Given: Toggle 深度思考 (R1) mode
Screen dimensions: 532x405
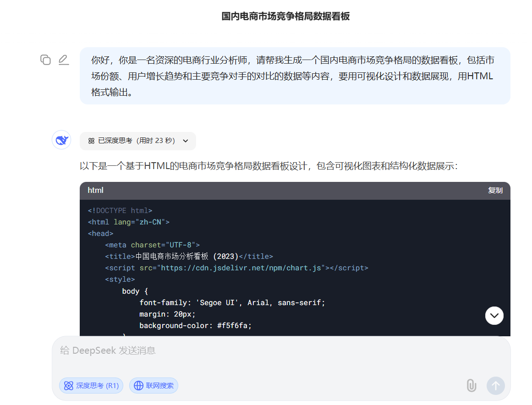Looking at the screenshot, I should point(91,386).
